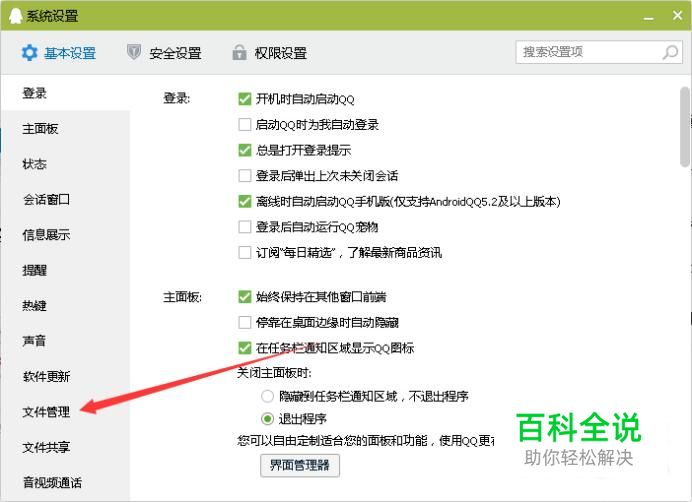The height and width of the screenshot is (502, 692).
Task: Open 文件共享 settings in sidebar
Action: click(x=66, y=447)
